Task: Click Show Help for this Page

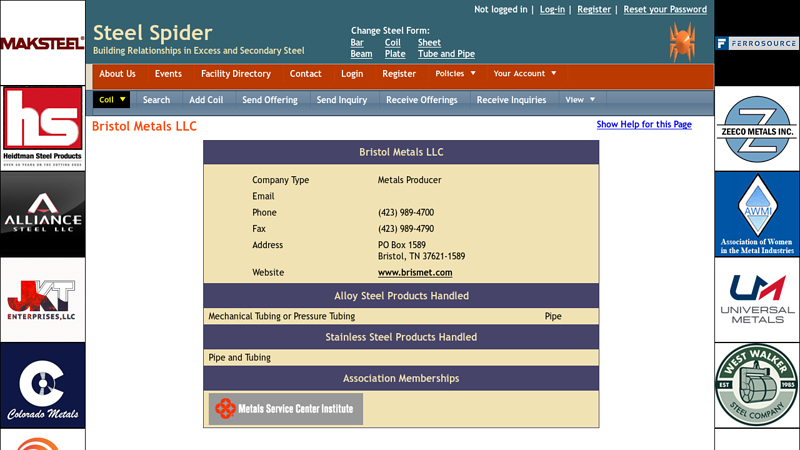Action: click(644, 124)
